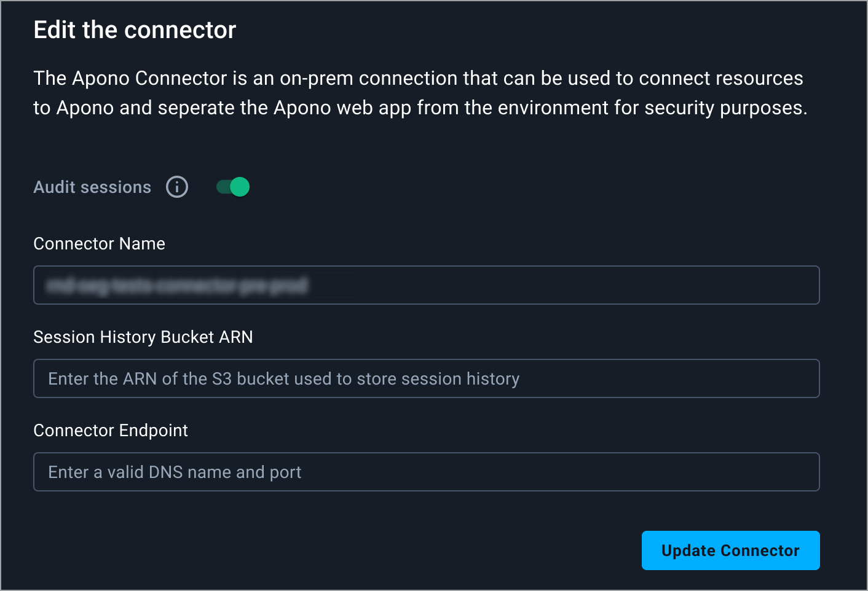Click the "Enter a valid DNS name and port" placeholder

[x=175, y=472]
